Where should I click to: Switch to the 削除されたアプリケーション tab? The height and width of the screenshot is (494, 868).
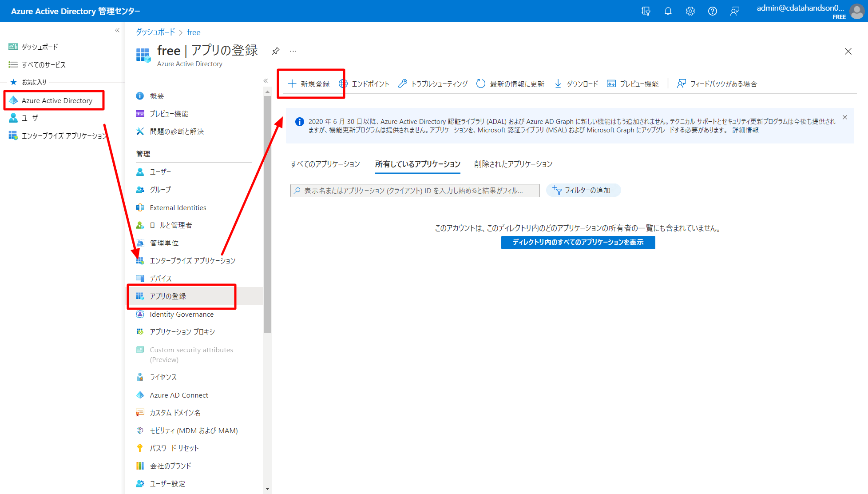click(512, 164)
